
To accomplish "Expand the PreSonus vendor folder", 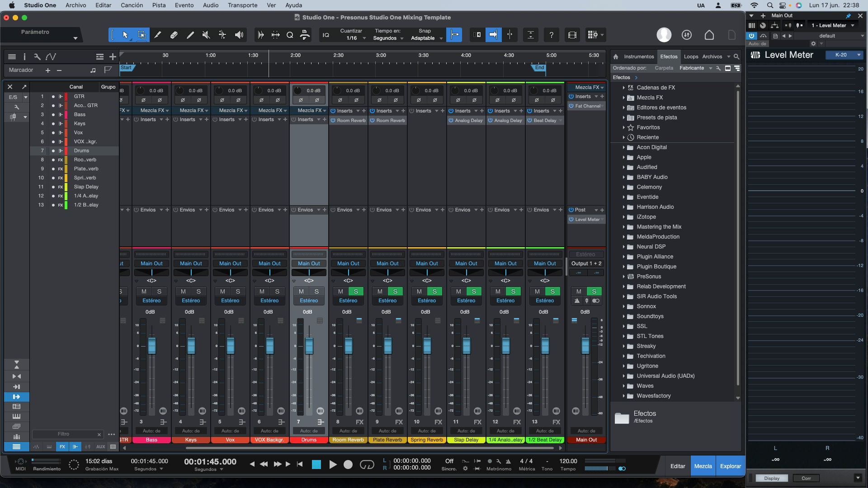I will point(624,277).
